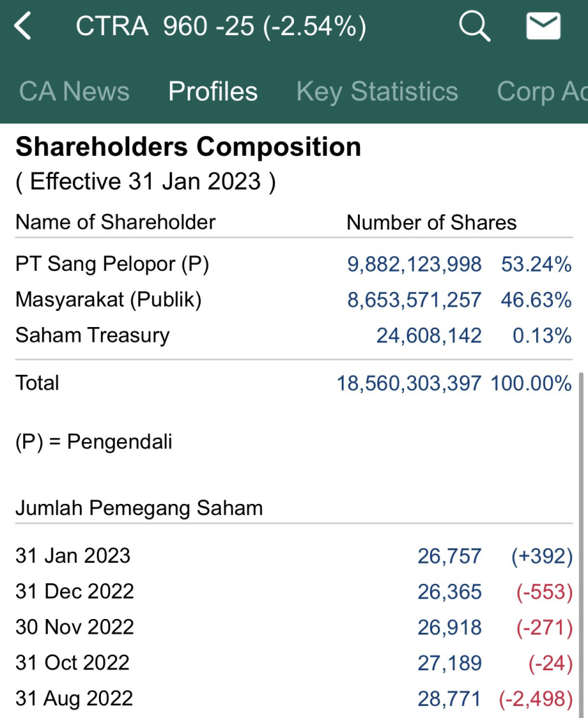Switch to the CA News tab
This screenshot has height=718, width=588.
74,91
